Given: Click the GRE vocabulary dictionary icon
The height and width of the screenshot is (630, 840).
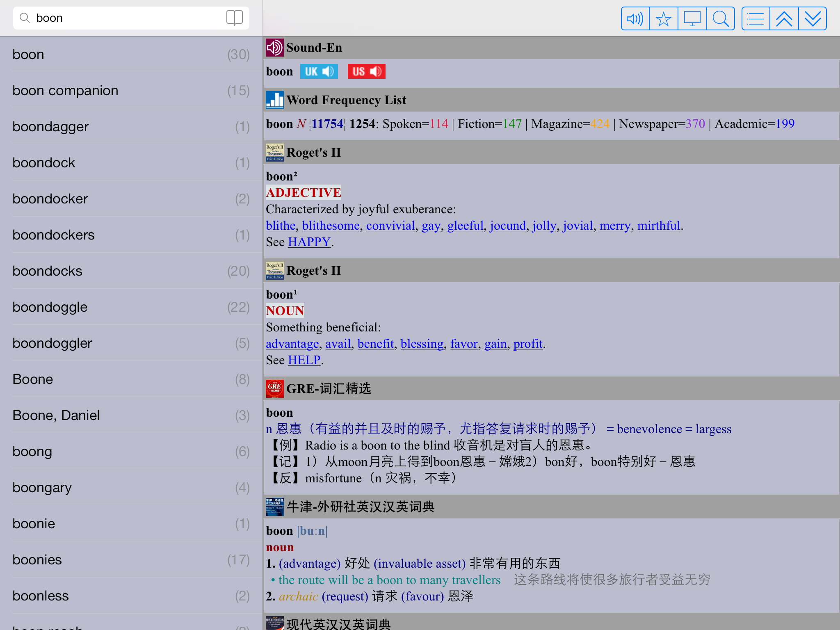Looking at the screenshot, I should (x=274, y=389).
